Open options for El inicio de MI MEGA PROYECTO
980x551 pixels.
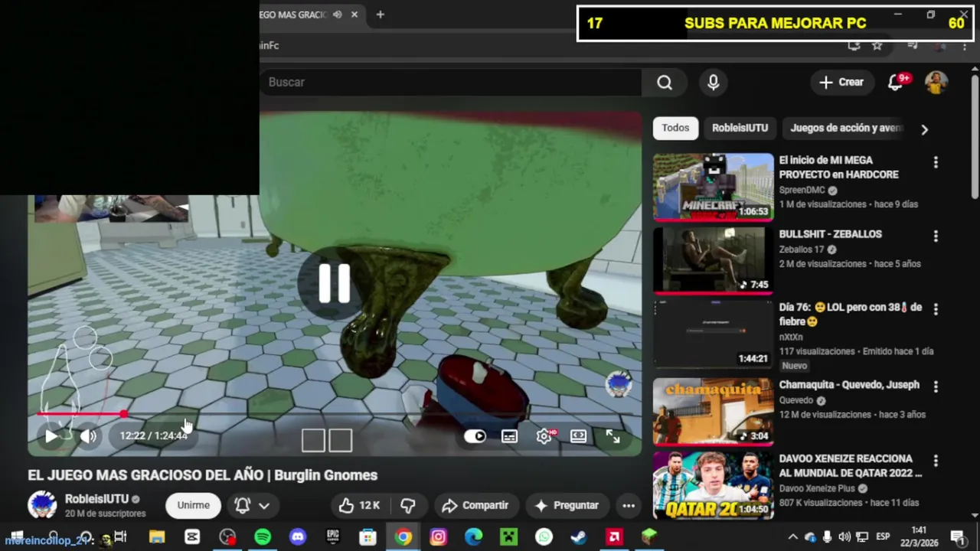pos(936,162)
